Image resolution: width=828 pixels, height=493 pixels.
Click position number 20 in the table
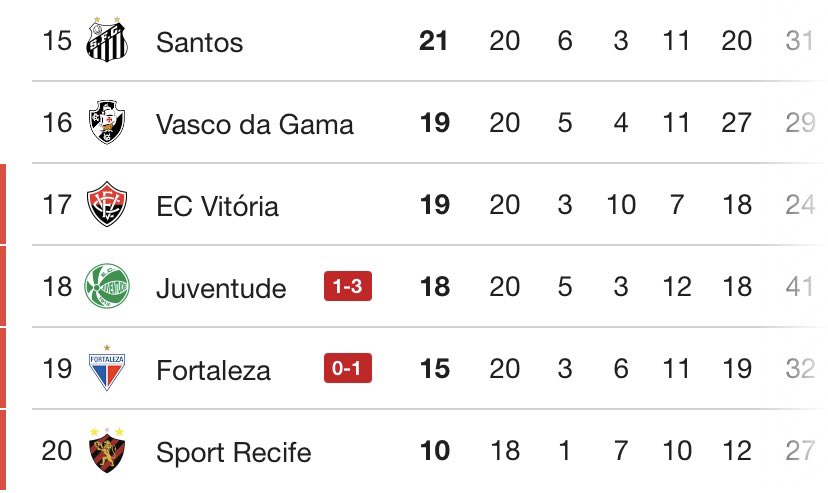57,452
